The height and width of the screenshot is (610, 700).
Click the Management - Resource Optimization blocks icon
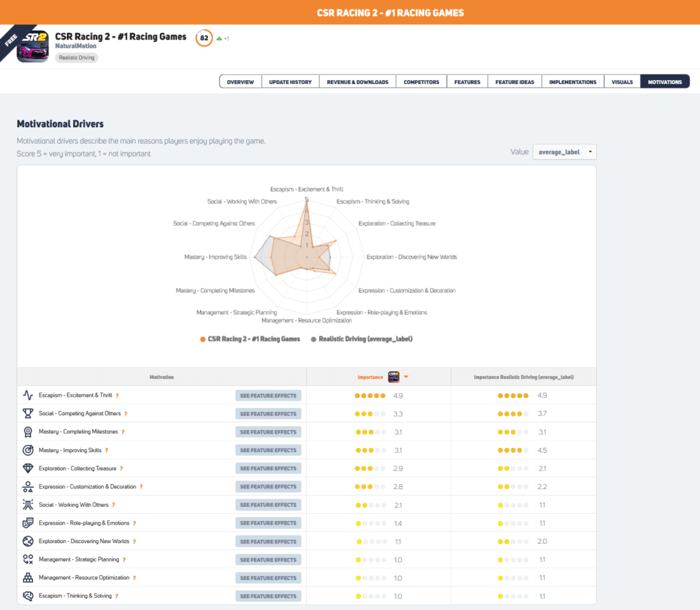[x=27, y=578]
